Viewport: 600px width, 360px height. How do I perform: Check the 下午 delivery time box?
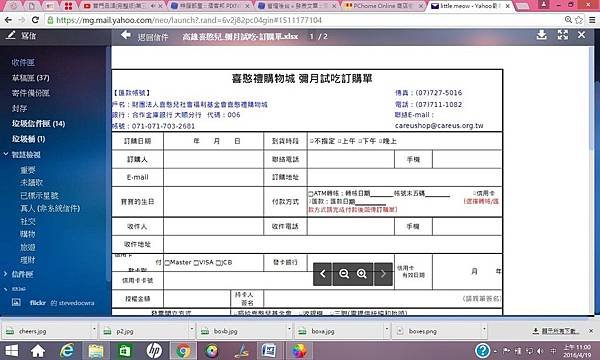tap(360, 141)
